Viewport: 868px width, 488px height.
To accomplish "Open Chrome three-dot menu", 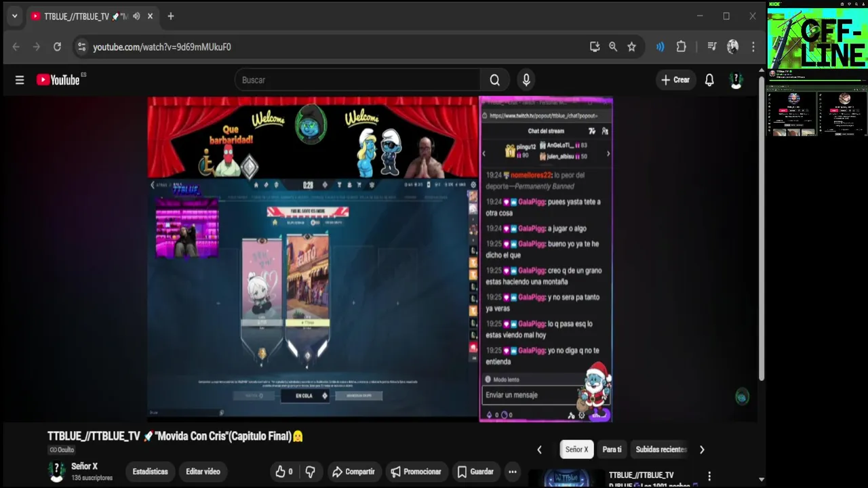I will tap(753, 47).
